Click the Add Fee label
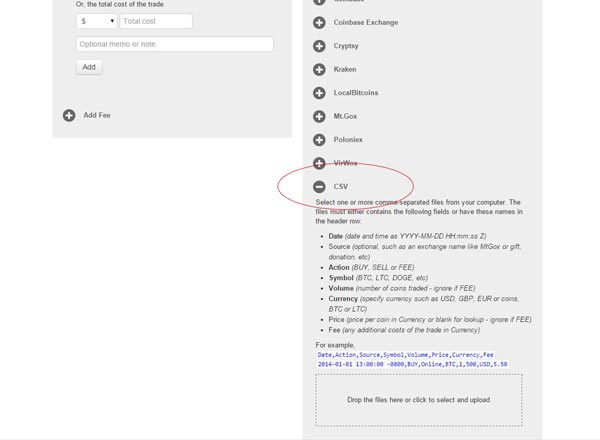Viewport: 600px width, 440px height. [x=97, y=115]
